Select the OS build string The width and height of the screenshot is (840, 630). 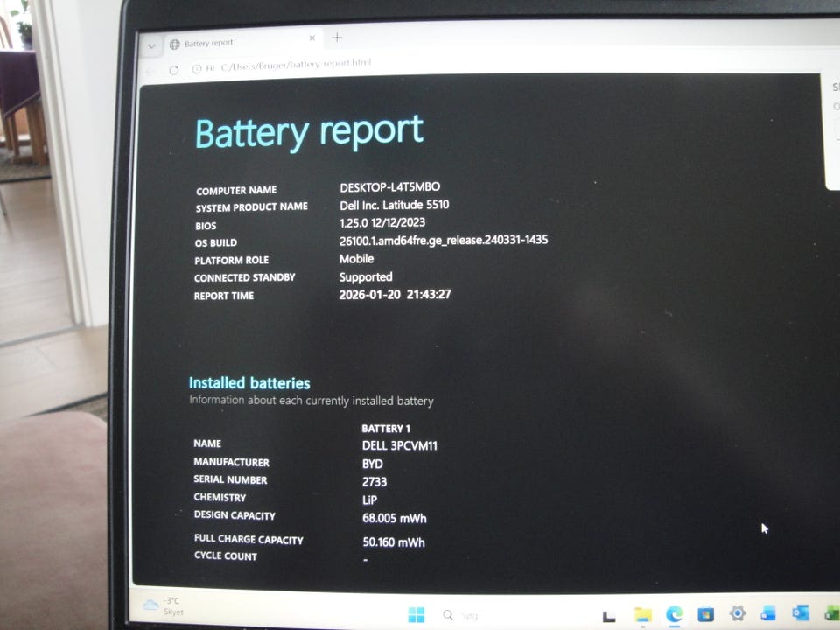(x=444, y=241)
